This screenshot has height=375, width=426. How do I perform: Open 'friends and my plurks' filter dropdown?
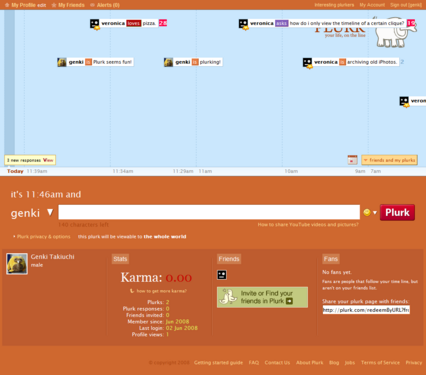(x=389, y=160)
